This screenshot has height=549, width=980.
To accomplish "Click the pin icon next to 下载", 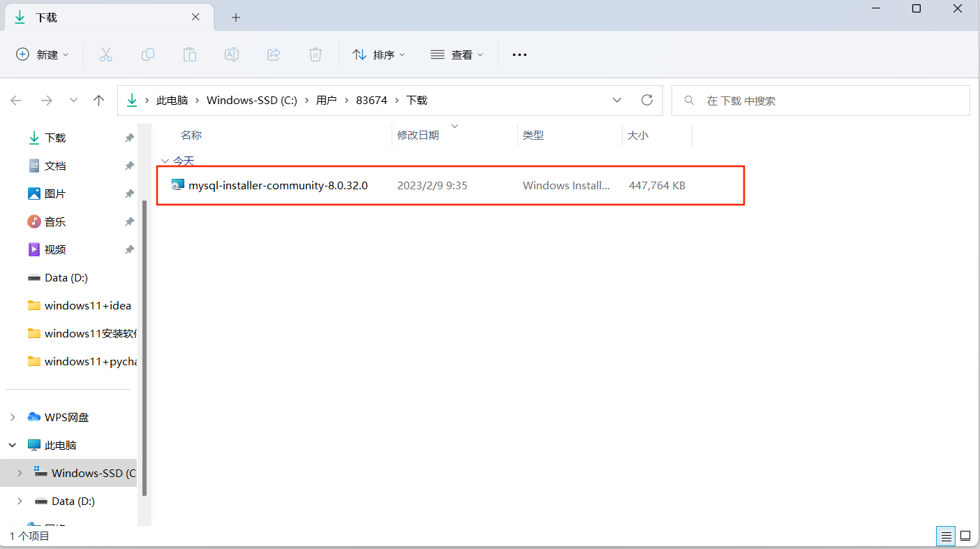I will [129, 138].
